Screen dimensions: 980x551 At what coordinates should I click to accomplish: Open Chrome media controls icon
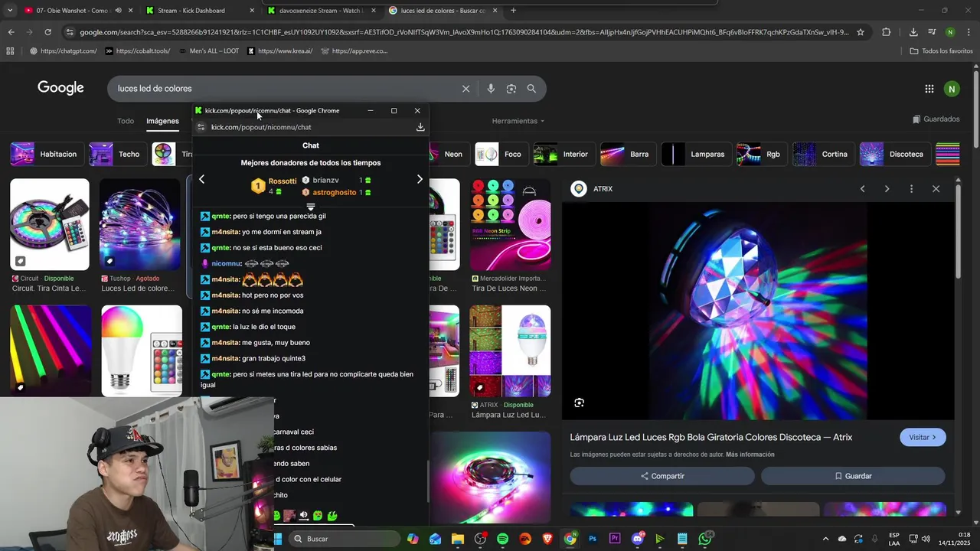click(932, 32)
